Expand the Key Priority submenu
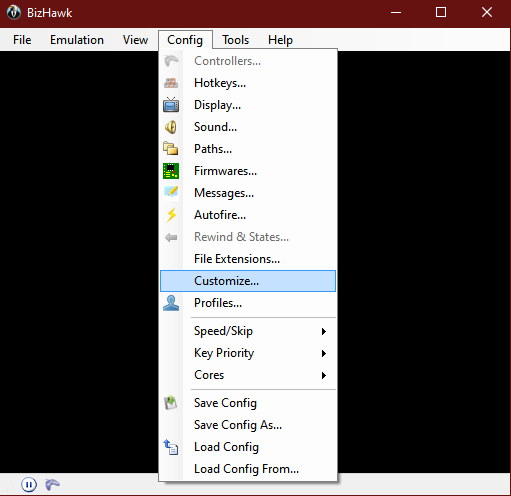The width and height of the screenshot is (511, 496). pos(248,353)
